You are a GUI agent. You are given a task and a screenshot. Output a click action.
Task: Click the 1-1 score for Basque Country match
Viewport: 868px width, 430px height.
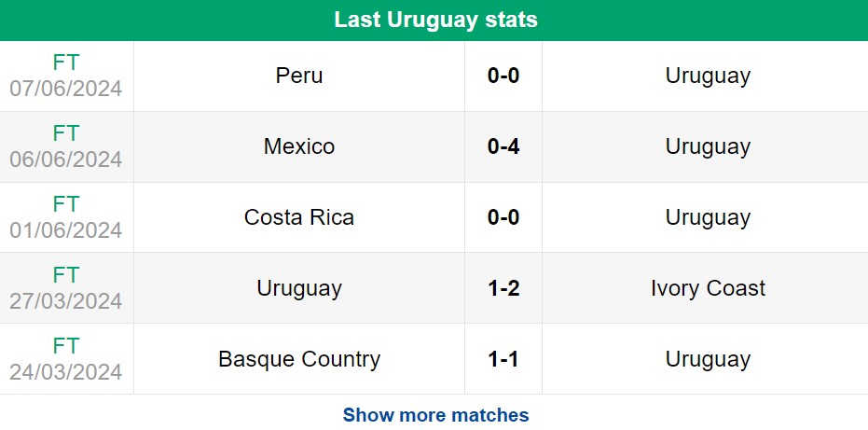tap(503, 359)
